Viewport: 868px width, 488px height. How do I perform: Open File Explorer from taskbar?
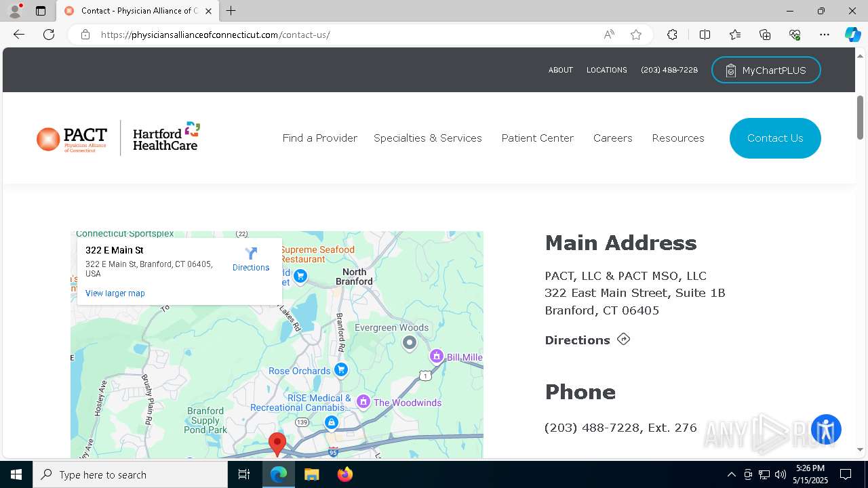click(311, 474)
